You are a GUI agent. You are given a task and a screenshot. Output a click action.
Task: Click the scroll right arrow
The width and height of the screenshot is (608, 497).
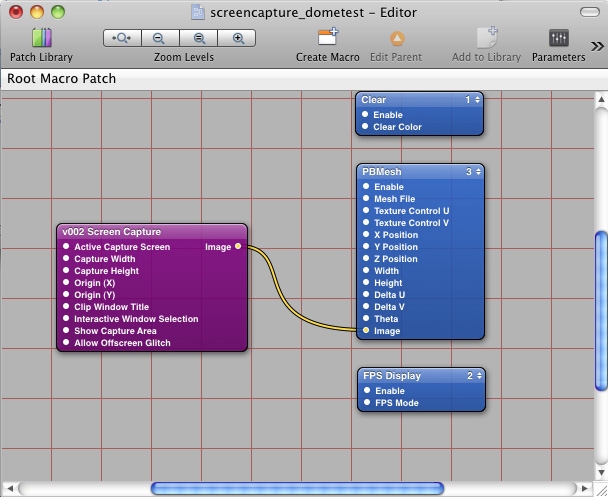click(x=584, y=488)
